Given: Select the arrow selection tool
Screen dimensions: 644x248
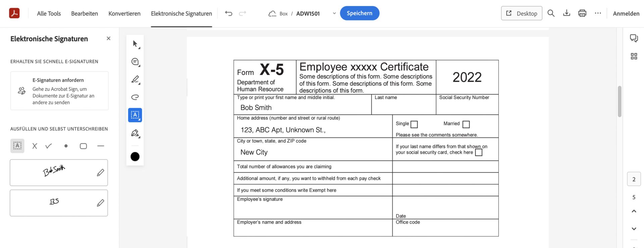Looking at the screenshot, I should point(135,44).
